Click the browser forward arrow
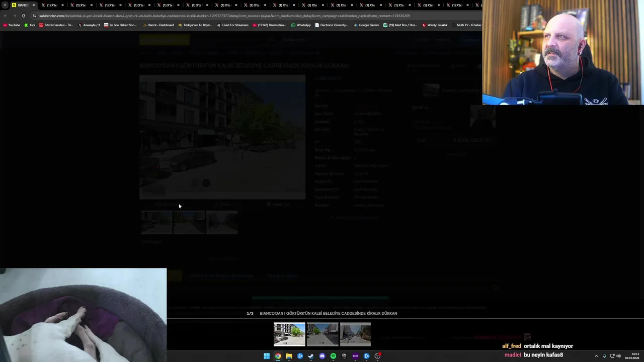The width and height of the screenshot is (644, 362). click(x=14, y=16)
